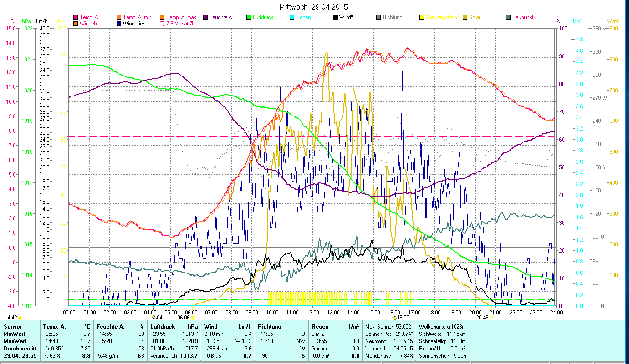Viewport: 629px width, 364px height.
Task: Click the dark blue Windböen legend swatch
Action: point(119,24)
